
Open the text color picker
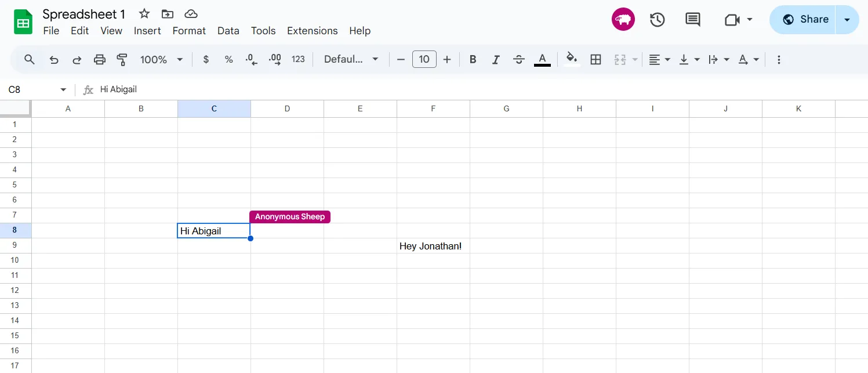click(542, 59)
